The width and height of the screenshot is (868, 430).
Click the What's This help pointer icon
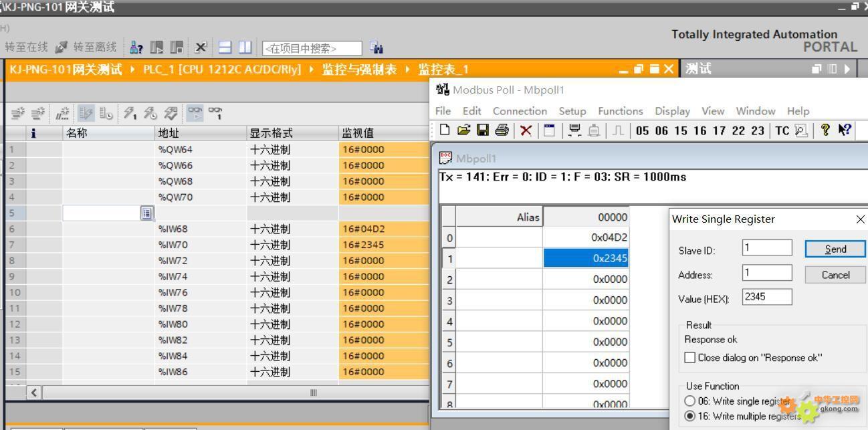coord(845,130)
